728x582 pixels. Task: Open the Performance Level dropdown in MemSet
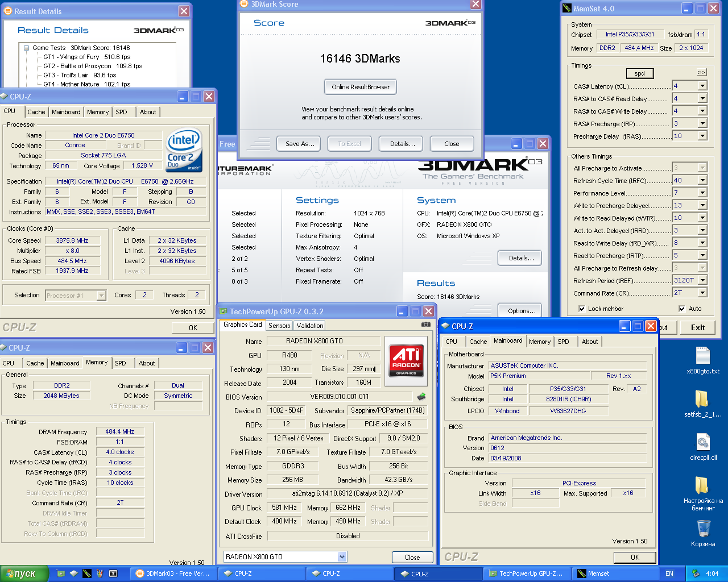pos(702,193)
